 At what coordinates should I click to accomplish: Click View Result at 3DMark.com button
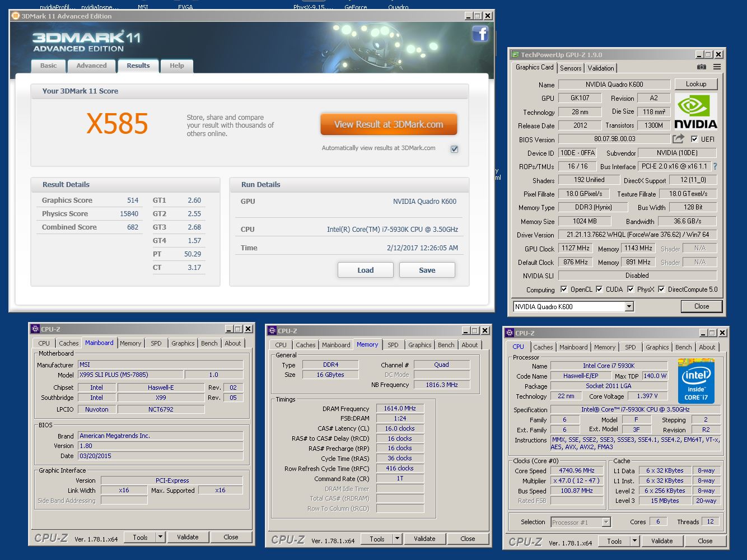[x=389, y=124]
